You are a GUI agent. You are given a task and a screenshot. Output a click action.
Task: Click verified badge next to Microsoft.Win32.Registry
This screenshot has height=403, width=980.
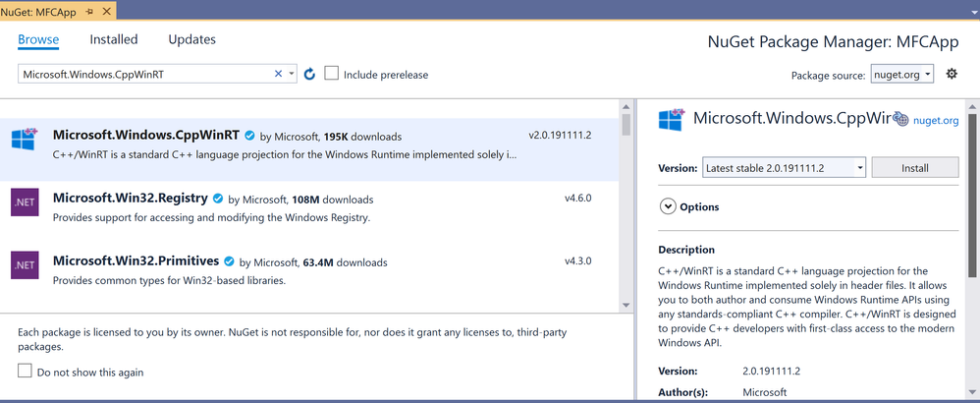[x=217, y=199]
